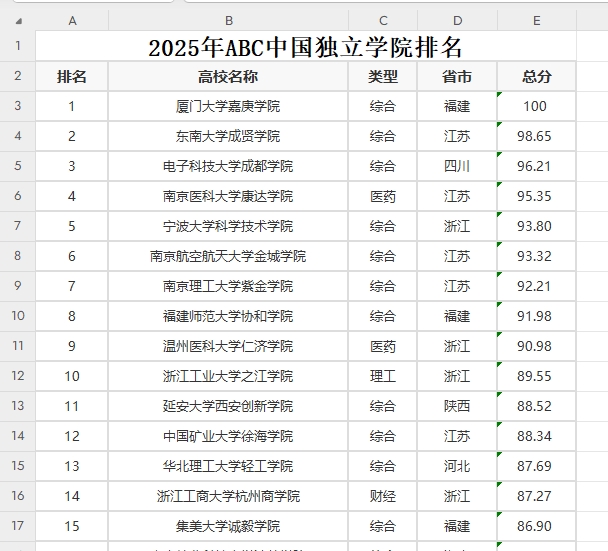Select the 财经 type cell
608x551 pixels.
click(383, 496)
